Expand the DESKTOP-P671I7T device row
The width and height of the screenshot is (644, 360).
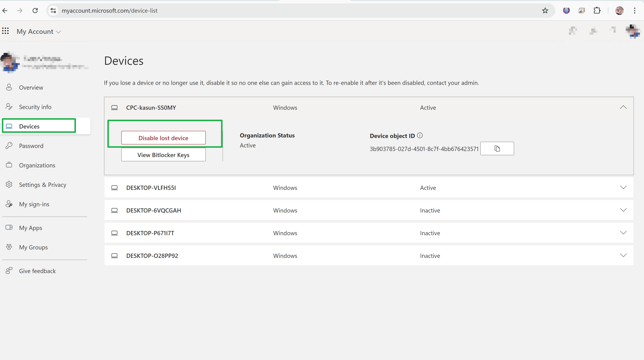623,233
